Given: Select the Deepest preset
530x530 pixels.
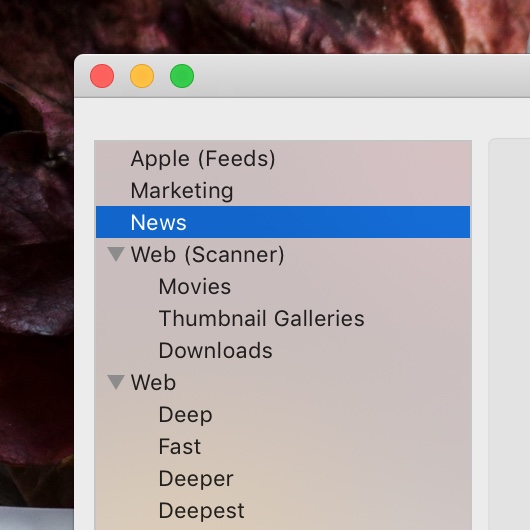Looking at the screenshot, I should [x=201, y=511].
